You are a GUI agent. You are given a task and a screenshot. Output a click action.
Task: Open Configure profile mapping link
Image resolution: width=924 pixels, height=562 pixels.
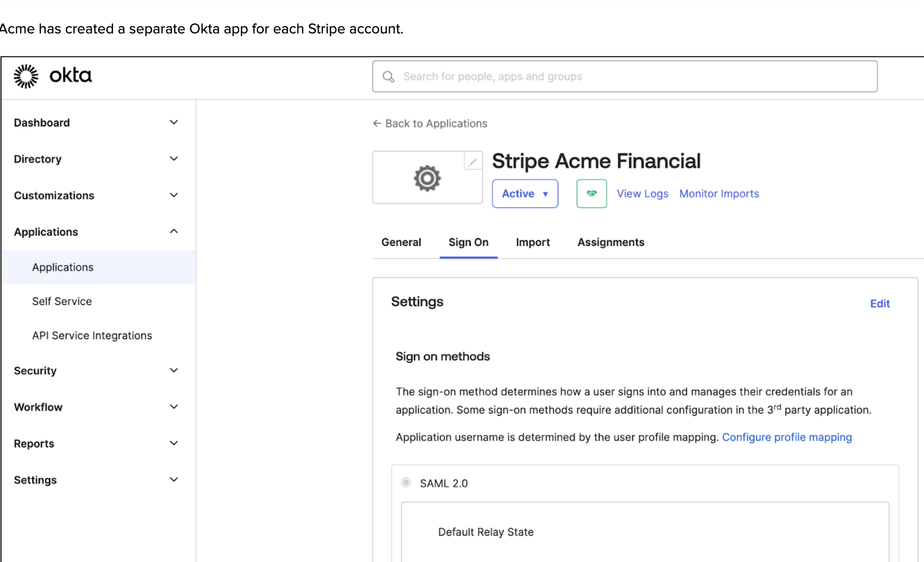click(x=787, y=437)
